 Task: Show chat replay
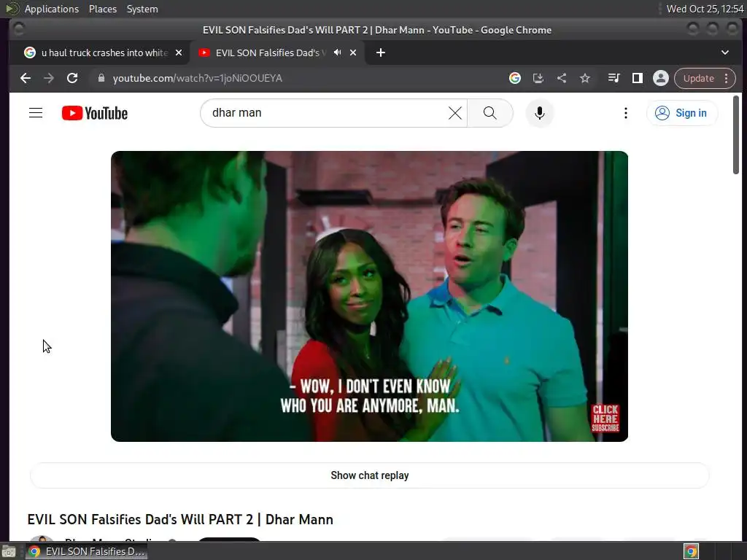(x=370, y=475)
